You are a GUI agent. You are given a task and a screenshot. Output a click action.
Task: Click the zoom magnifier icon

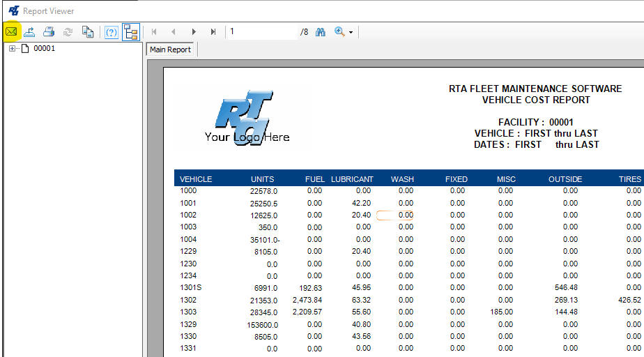tap(339, 32)
